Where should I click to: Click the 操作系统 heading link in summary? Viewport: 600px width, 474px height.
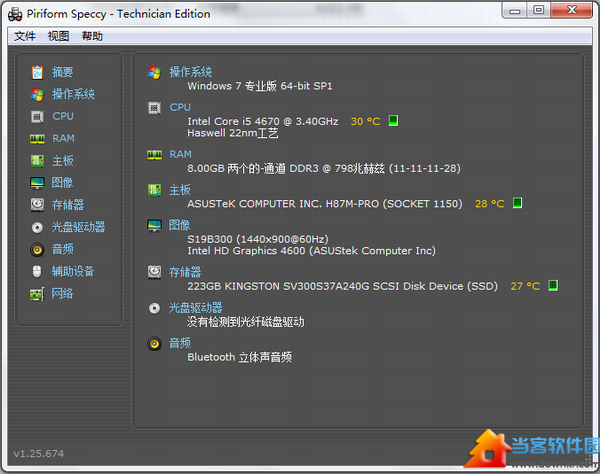191,72
